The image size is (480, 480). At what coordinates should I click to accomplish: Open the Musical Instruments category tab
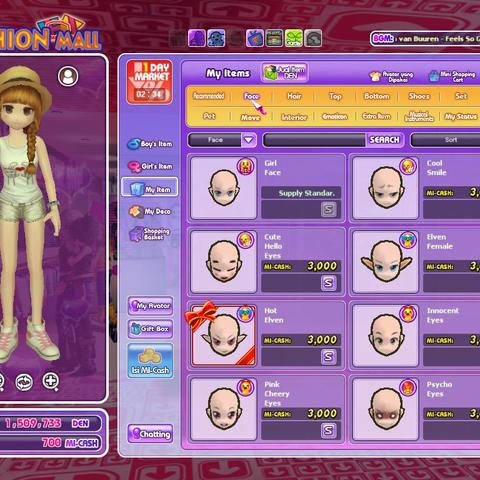[419, 116]
